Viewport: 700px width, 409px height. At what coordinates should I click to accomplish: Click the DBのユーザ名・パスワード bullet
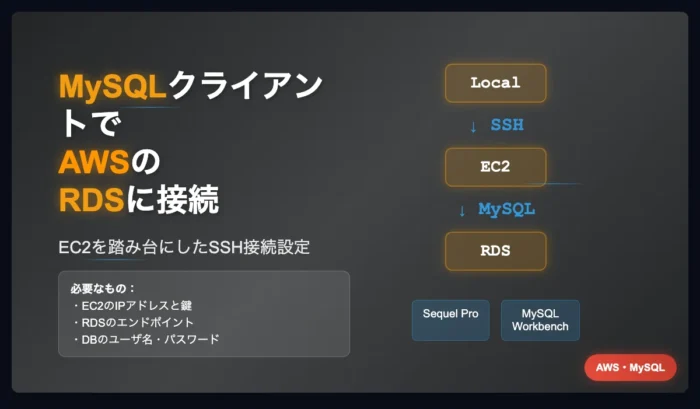point(146,339)
